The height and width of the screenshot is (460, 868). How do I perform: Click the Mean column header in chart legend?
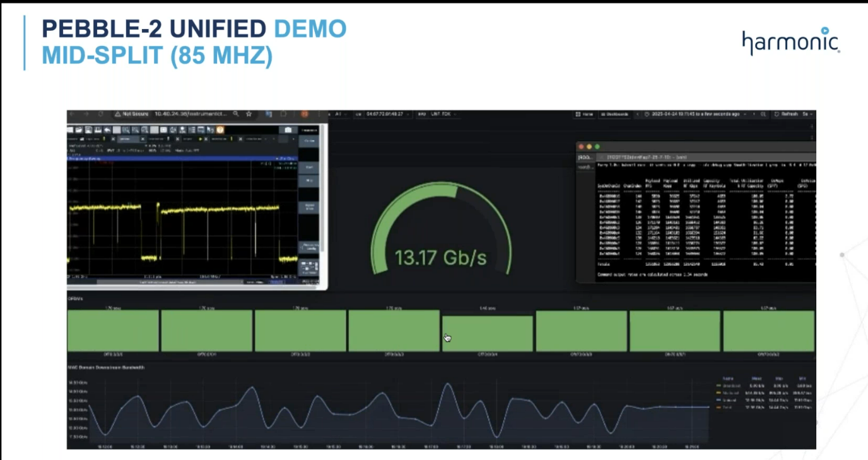click(756, 379)
